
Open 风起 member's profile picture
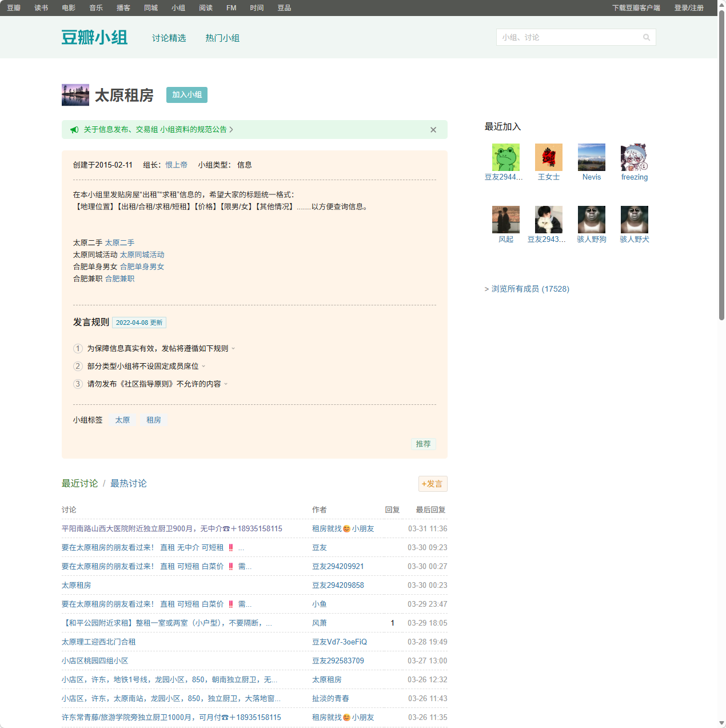(505, 220)
